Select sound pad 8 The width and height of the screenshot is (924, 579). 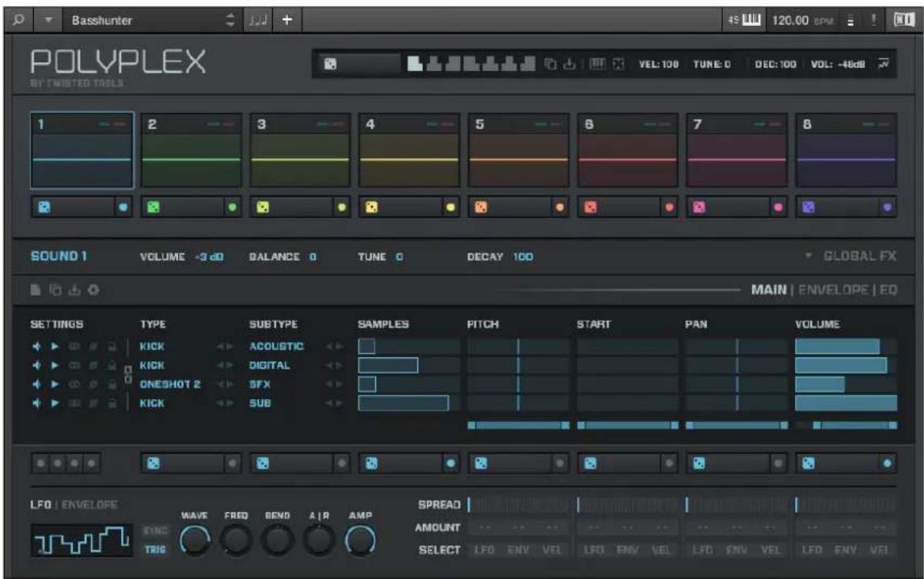click(847, 150)
